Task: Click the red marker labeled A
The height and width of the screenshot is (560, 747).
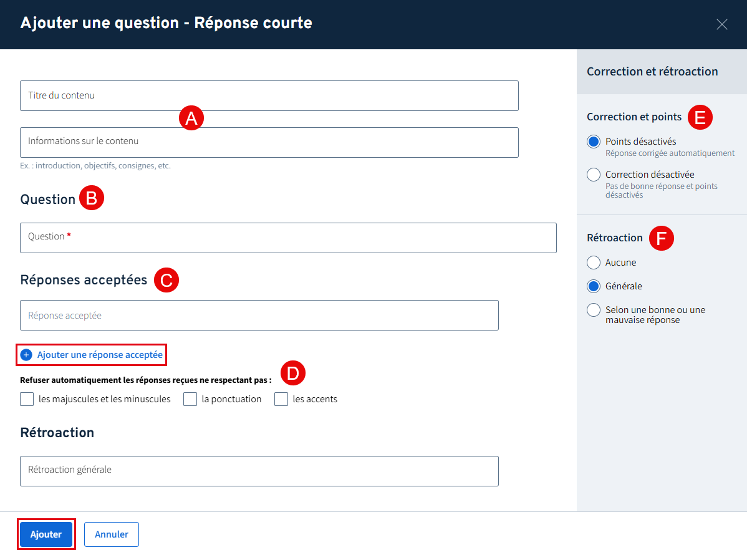Action: (x=191, y=118)
